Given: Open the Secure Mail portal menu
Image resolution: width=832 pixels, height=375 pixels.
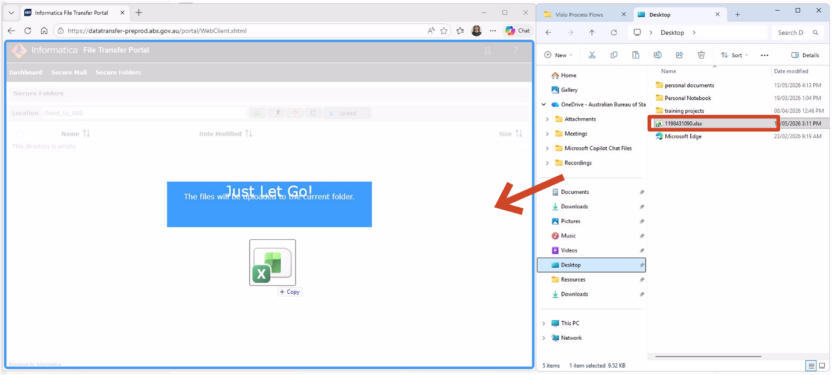Looking at the screenshot, I should coord(69,72).
